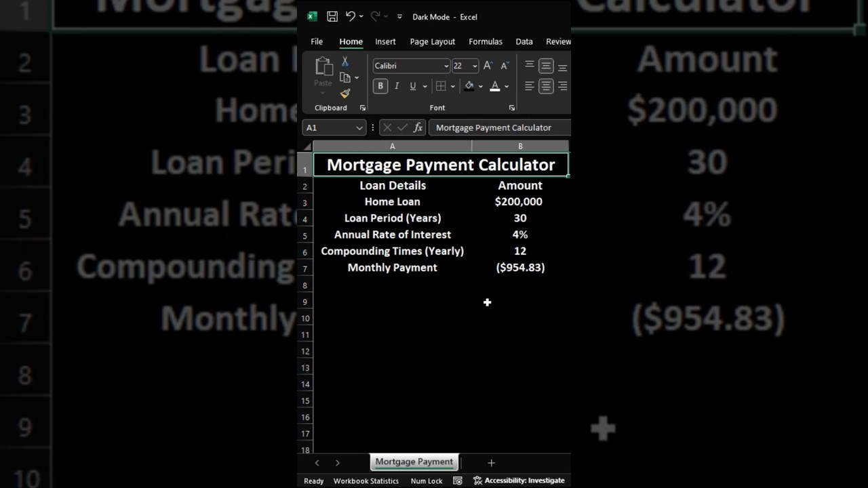Open the Borders options dropdown arrow
This screenshot has width=868, height=488.
click(x=452, y=86)
